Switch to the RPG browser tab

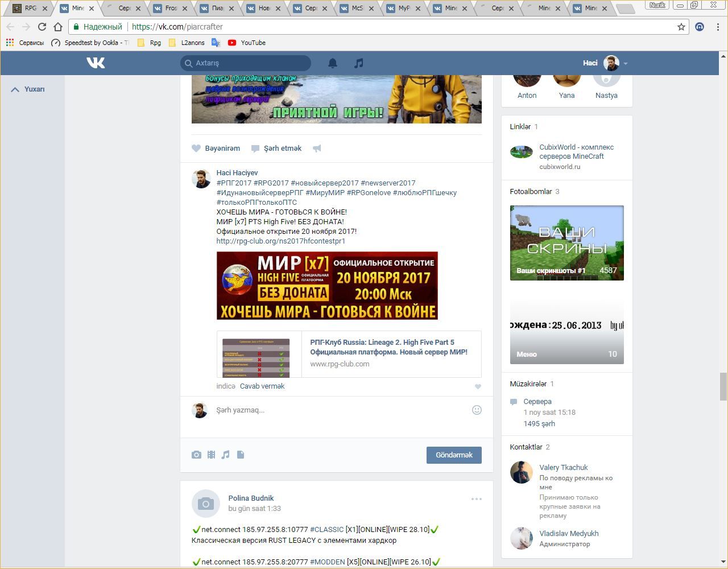click(31, 9)
